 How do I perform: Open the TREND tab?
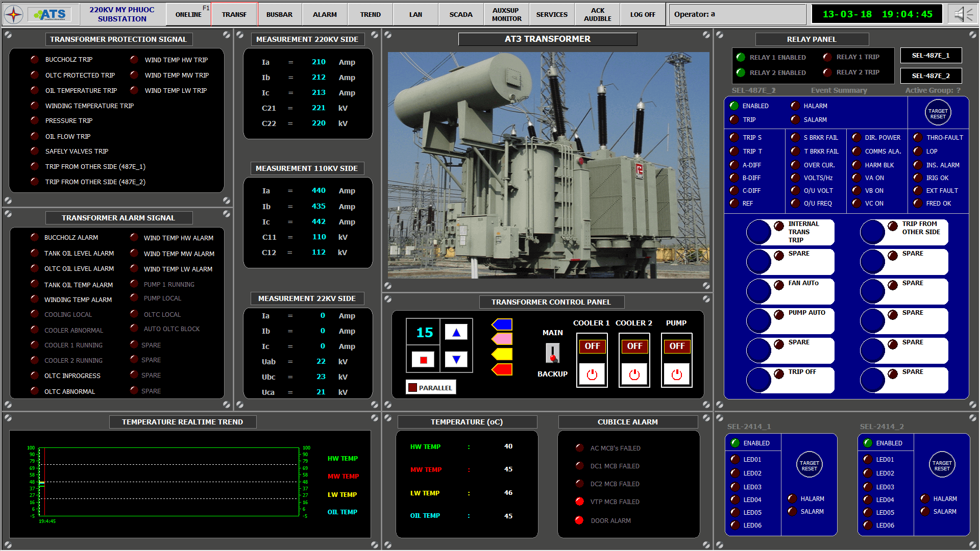coord(370,14)
